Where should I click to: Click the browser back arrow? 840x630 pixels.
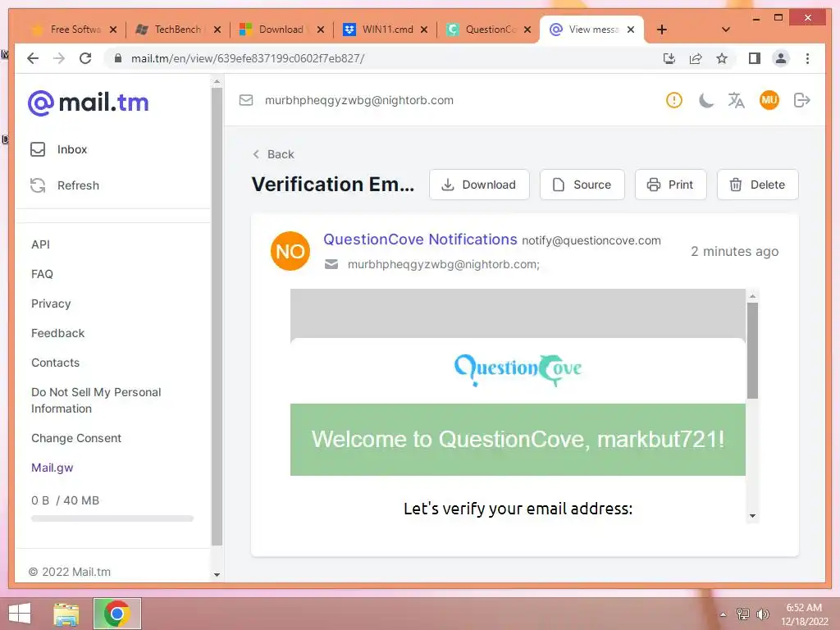click(x=33, y=58)
